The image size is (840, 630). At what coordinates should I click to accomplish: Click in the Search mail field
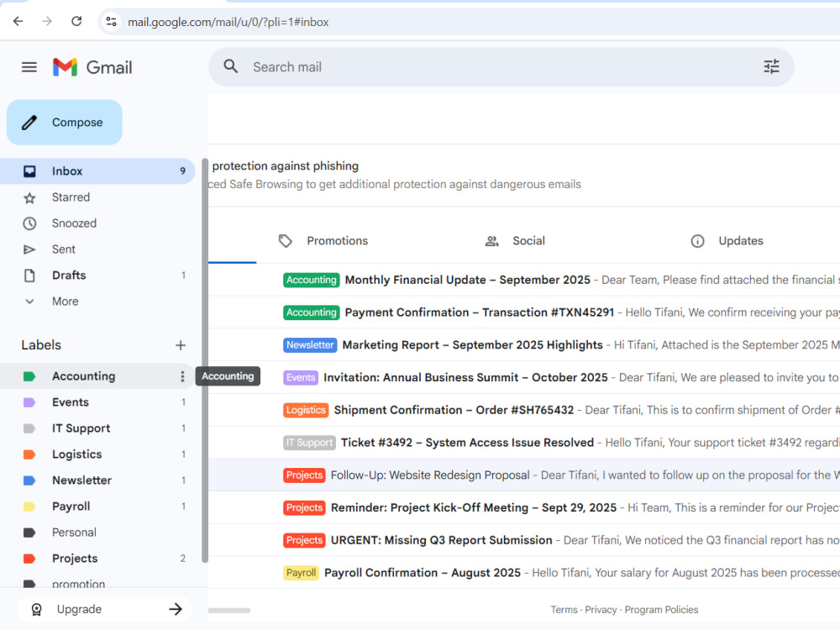click(501, 67)
